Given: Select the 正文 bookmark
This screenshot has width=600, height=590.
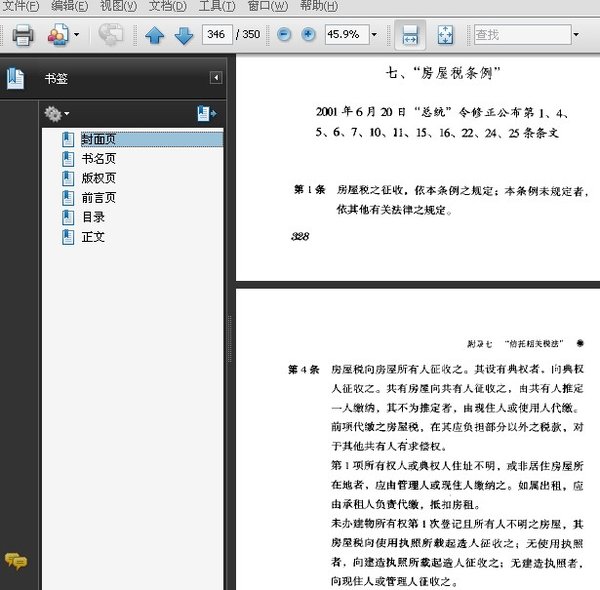Looking at the screenshot, I should tap(93, 237).
